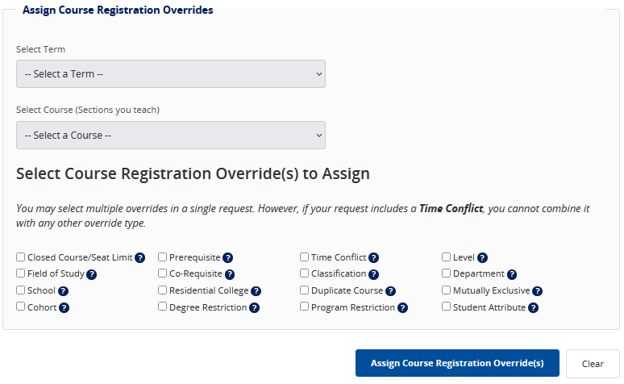This screenshot has width=624, height=384.
Task: Tick the Residential College checkbox
Action: pyautogui.click(x=162, y=290)
